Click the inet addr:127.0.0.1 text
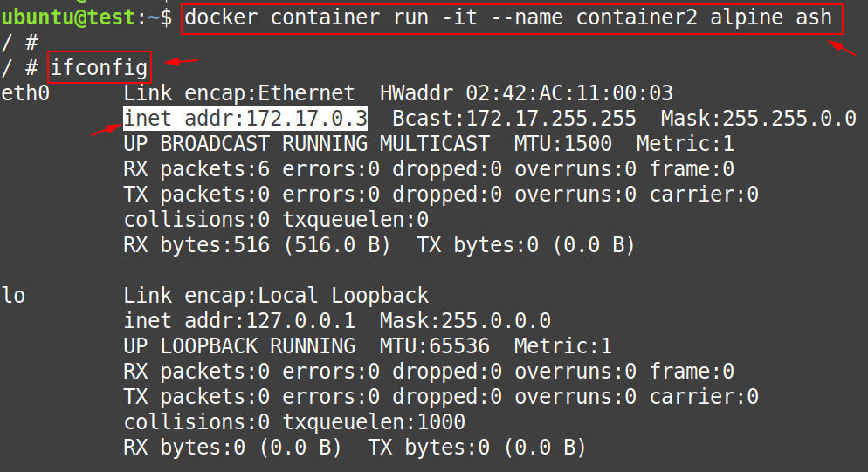Image resolution: width=868 pixels, height=472 pixels. pyautogui.click(x=239, y=321)
